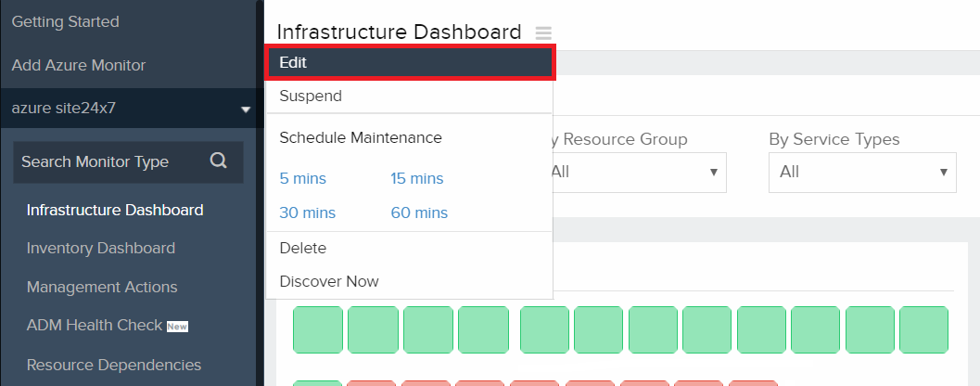Click the search magnifier icon
The width and height of the screenshot is (980, 386).
219,161
